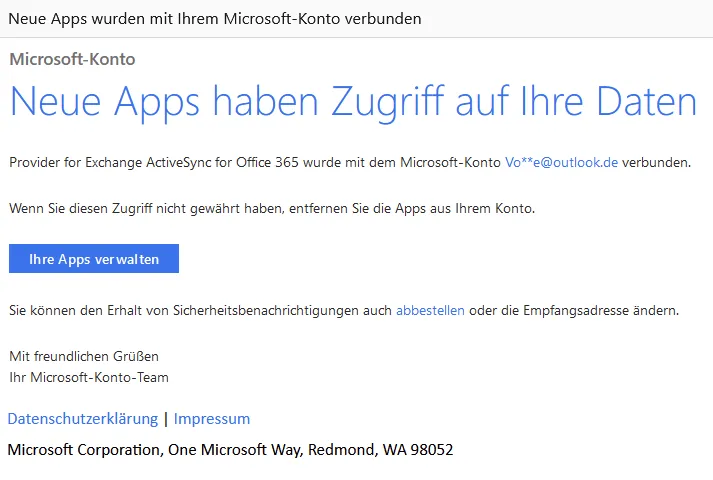
Task: Click "One Microsoft Way" in the address
Action: (x=236, y=450)
